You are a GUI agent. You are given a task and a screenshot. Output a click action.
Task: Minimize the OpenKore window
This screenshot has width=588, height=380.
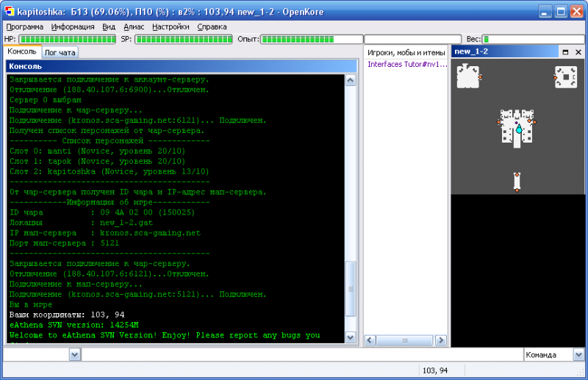[545, 11]
